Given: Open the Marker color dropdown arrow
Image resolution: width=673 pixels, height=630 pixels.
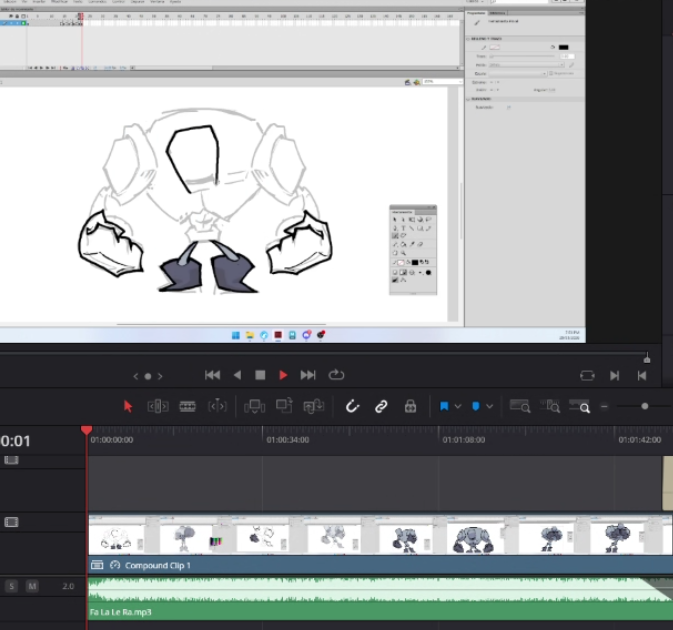Looking at the screenshot, I should point(490,406).
